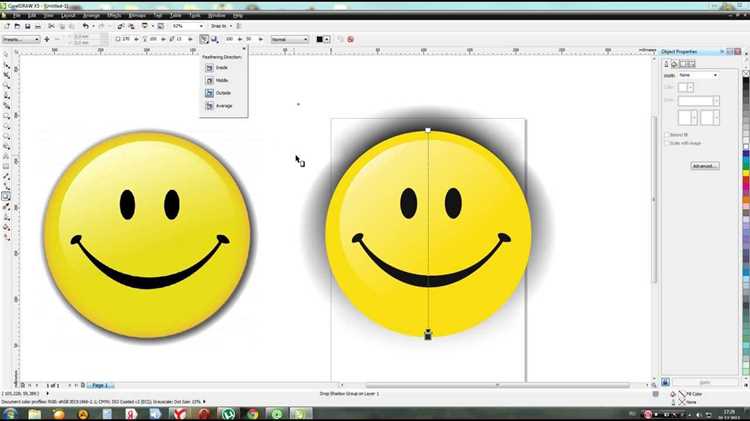Image resolution: width=750 pixels, height=421 pixels.
Task: Open Chrome from the taskbar
Action: [x=252, y=414]
